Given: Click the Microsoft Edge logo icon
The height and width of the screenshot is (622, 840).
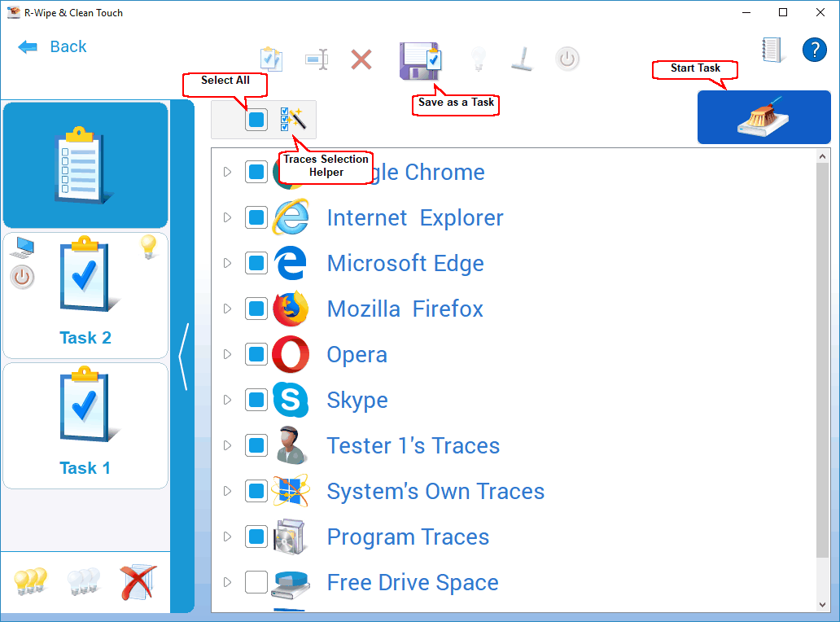Looking at the screenshot, I should (x=291, y=263).
